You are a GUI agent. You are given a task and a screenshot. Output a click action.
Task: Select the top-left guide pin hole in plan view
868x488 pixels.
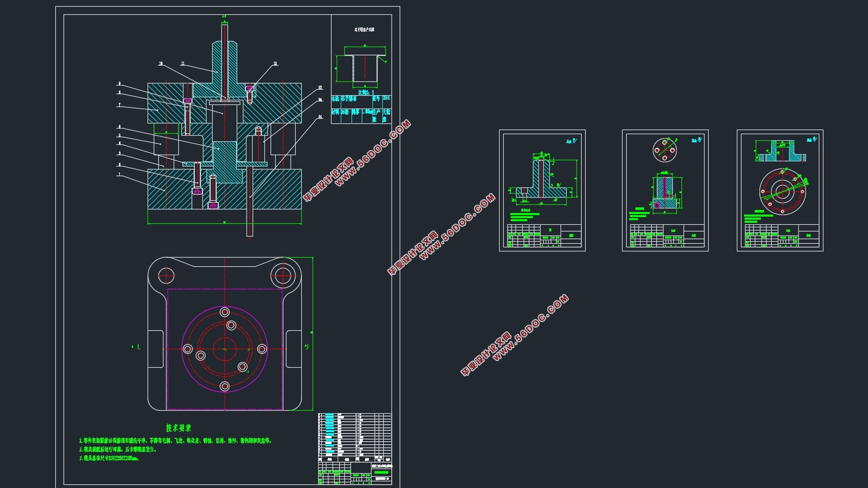(166, 276)
